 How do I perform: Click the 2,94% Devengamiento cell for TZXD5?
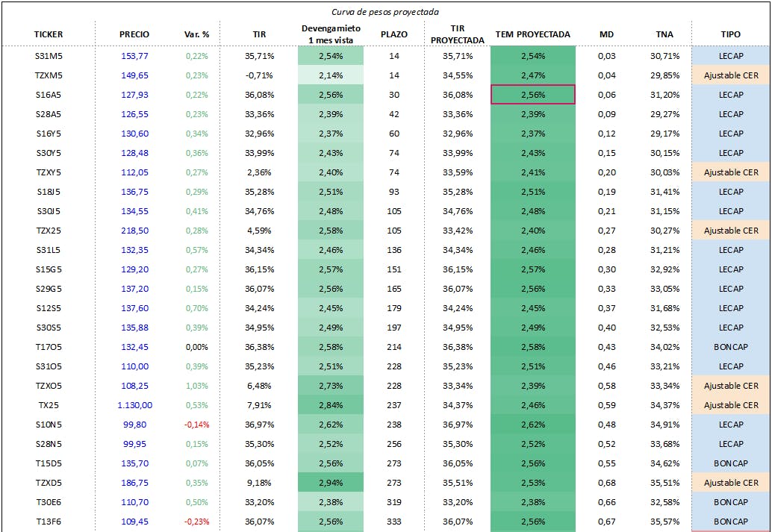click(x=331, y=483)
